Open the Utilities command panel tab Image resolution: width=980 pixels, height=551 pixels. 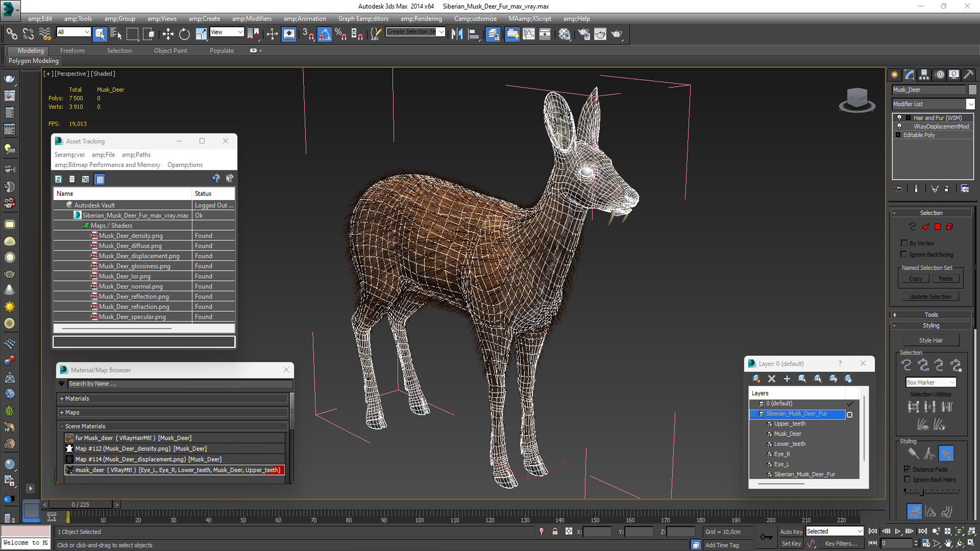tap(968, 74)
